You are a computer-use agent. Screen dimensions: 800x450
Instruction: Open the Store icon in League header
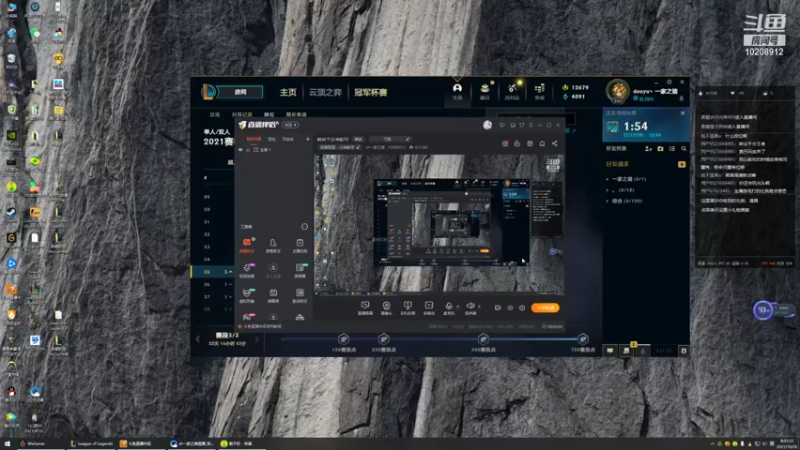(x=539, y=90)
